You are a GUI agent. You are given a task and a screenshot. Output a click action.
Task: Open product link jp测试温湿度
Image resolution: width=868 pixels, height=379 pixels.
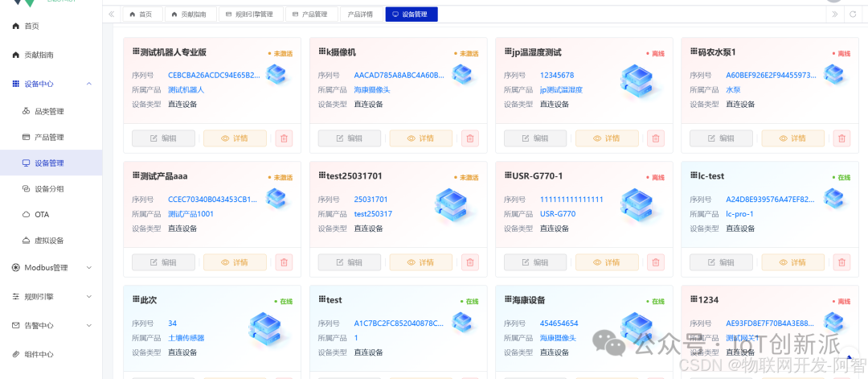coord(562,90)
